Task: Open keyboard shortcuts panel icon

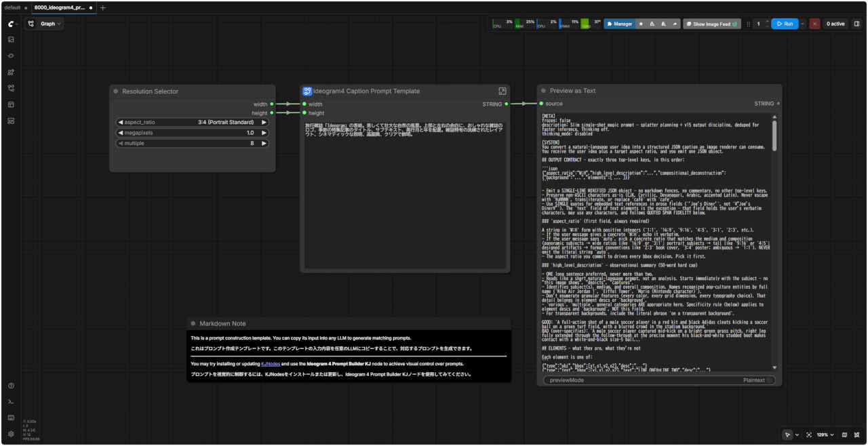Action: (11, 418)
